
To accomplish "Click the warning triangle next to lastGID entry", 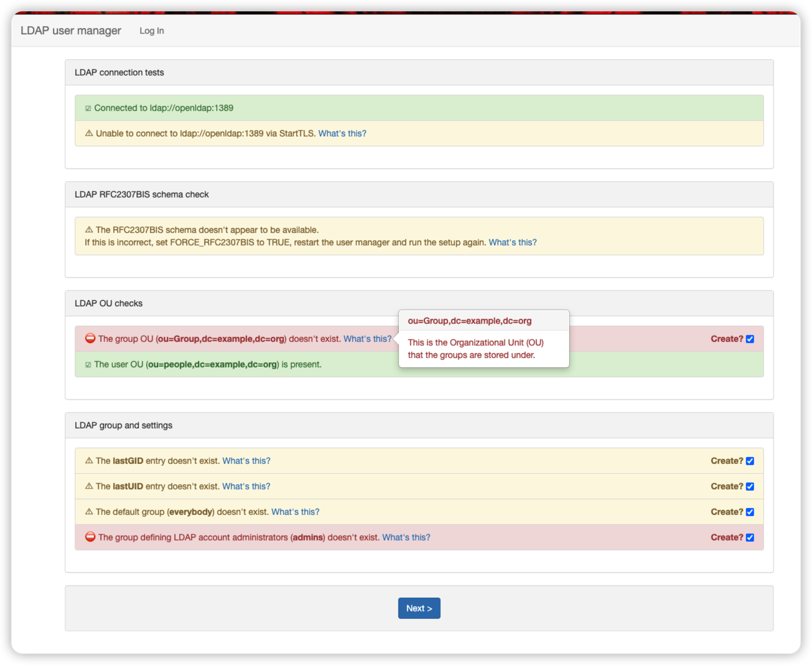I will [89, 461].
